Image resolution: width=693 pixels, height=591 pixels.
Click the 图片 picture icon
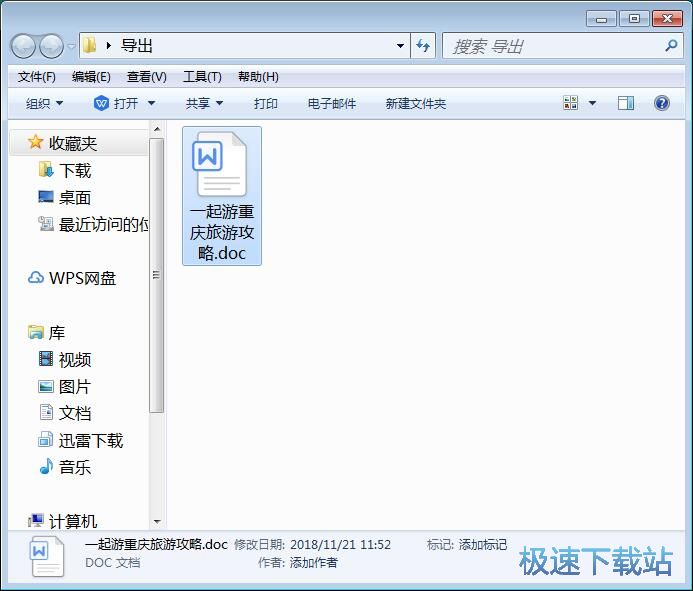[x=46, y=387]
